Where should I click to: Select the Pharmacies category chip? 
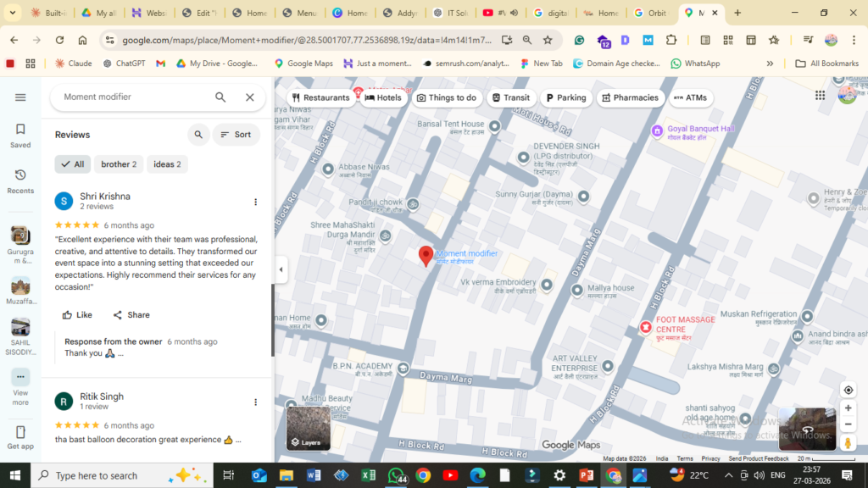click(x=630, y=97)
